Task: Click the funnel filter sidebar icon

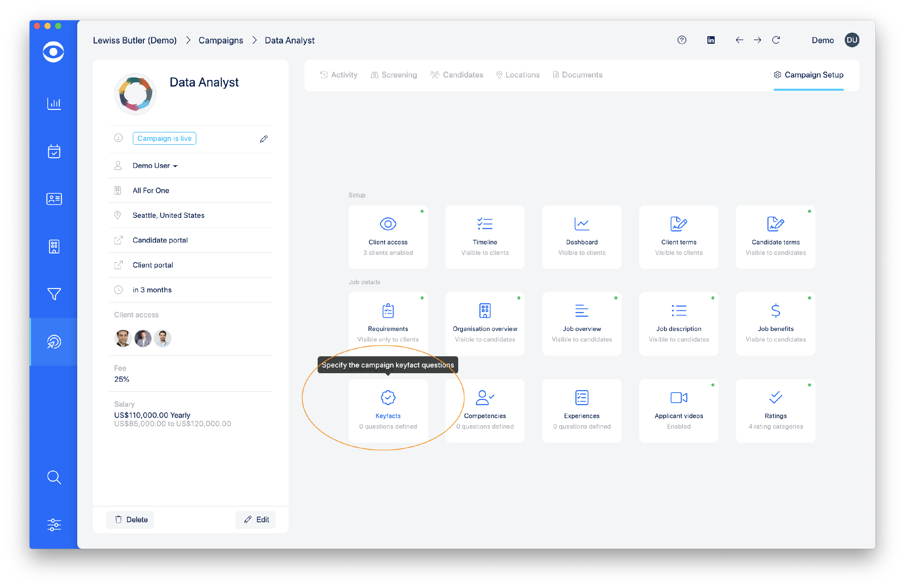Action: pos(54,294)
